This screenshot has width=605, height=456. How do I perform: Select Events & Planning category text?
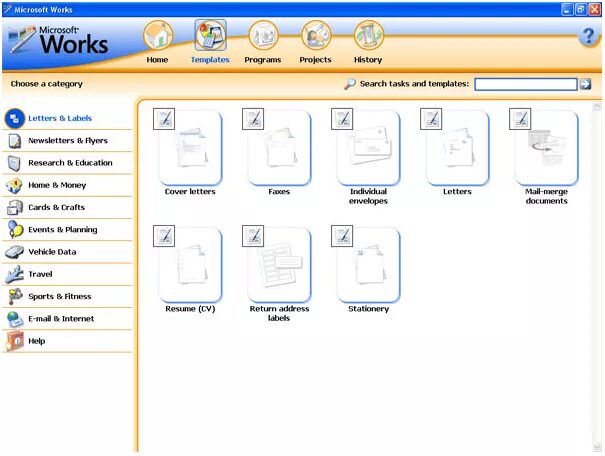[63, 230]
